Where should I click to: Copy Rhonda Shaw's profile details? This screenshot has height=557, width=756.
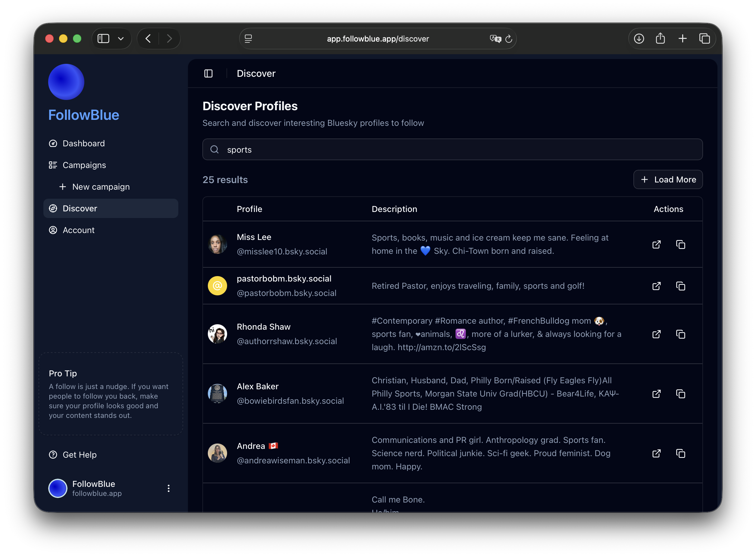tap(680, 334)
